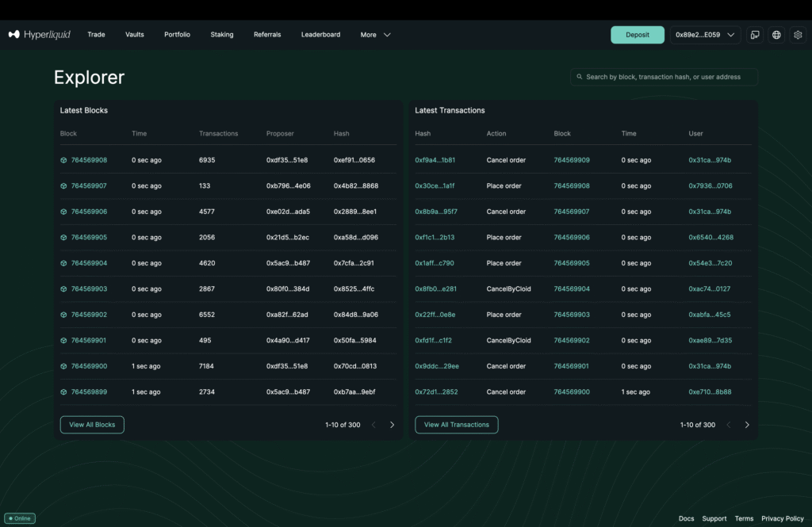Open the settings gear icon
812x527 pixels.
coord(798,35)
